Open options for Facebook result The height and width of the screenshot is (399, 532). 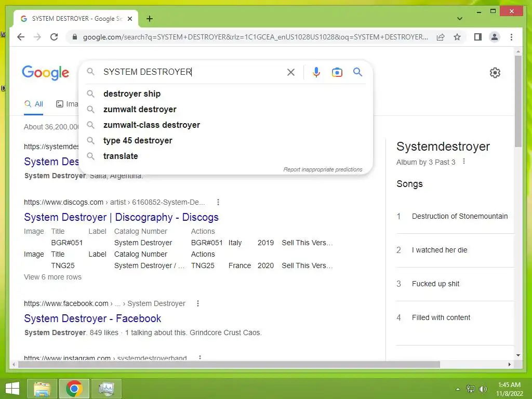point(198,303)
